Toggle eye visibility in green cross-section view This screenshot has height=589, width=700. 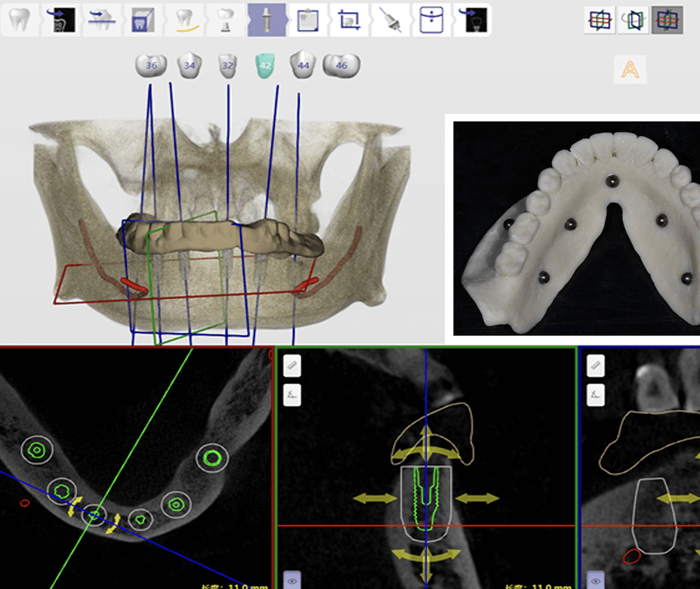(x=292, y=580)
